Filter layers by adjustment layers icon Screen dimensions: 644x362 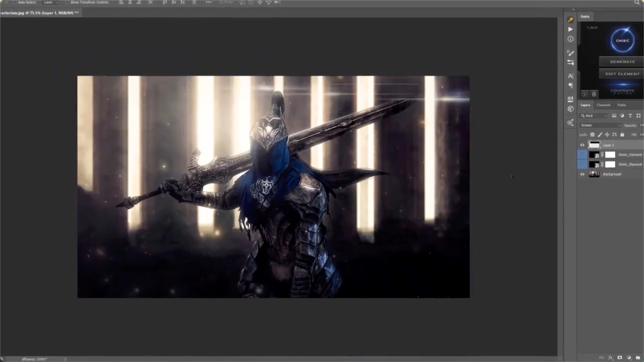622,116
